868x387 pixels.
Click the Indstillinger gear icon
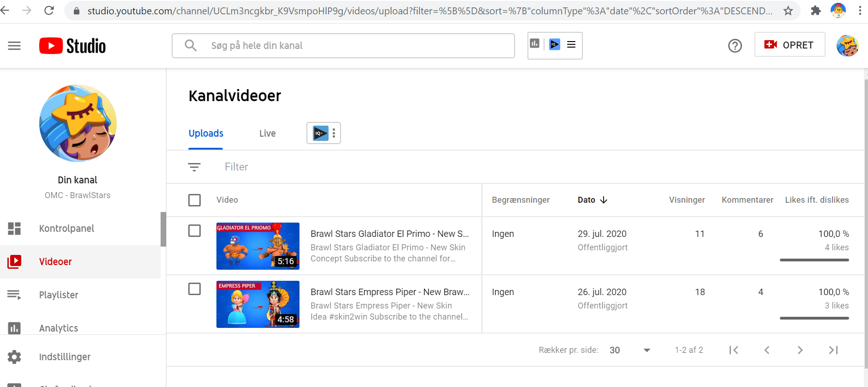(x=14, y=357)
